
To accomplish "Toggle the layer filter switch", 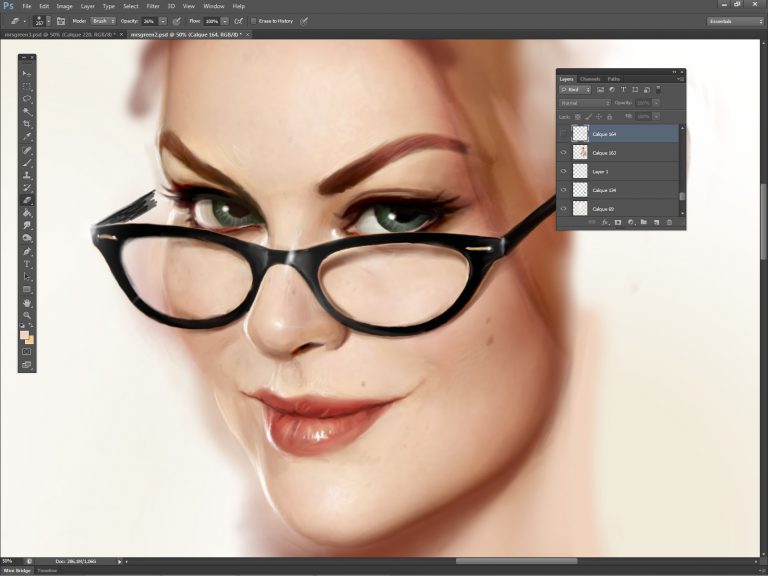I will point(658,90).
